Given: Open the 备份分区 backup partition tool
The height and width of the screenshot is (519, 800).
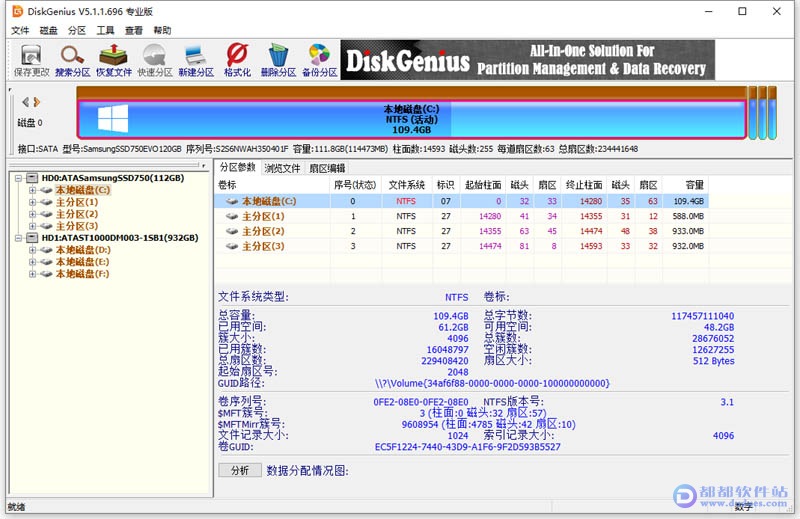Looking at the screenshot, I should pyautogui.click(x=319, y=60).
